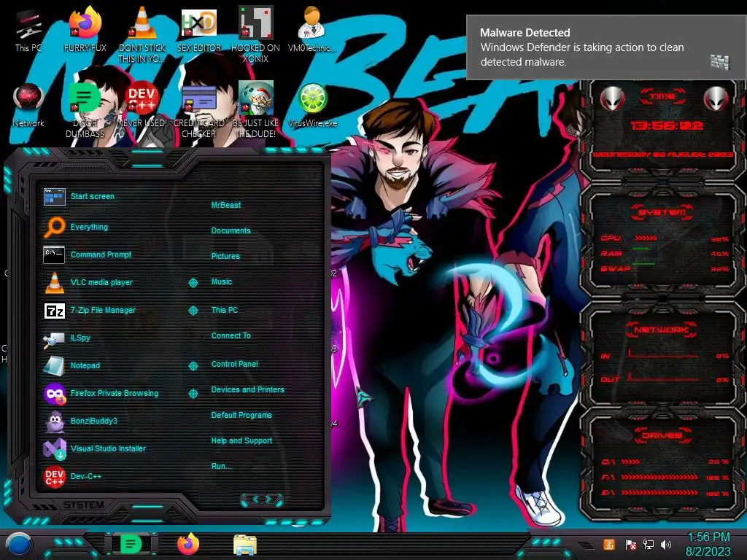Open the Network desktop icon
The width and height of the screenshot is (747, 560).
[x=28, y=106]
